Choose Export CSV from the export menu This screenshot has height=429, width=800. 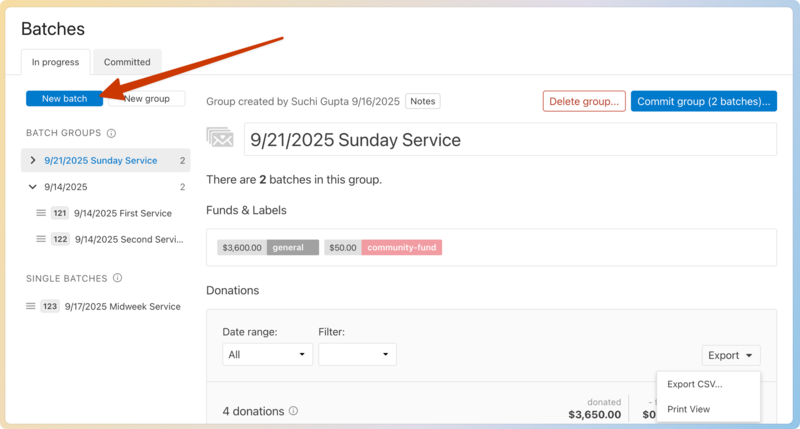tap(694, 384)
